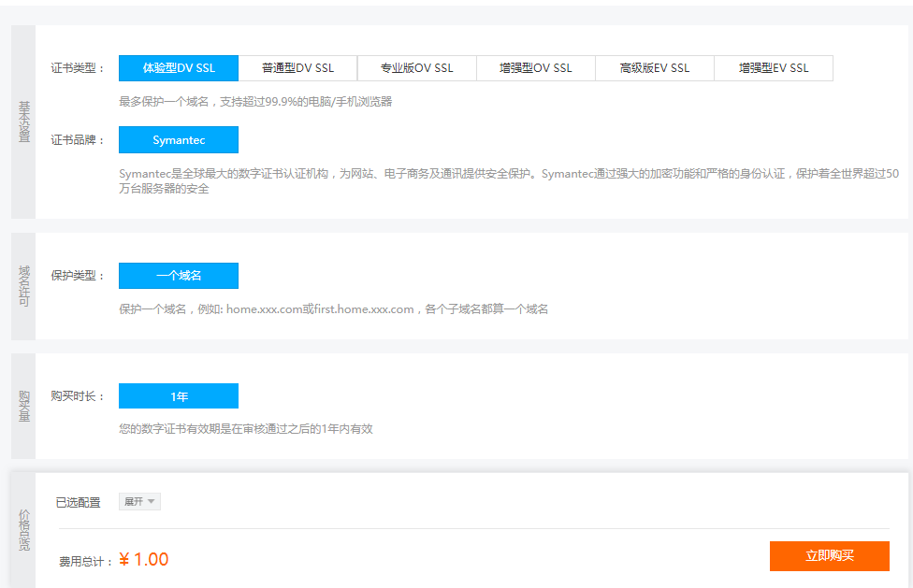
Task: Expand the 展开 selected configuration dropdown
Action: (x=139, y=502)
